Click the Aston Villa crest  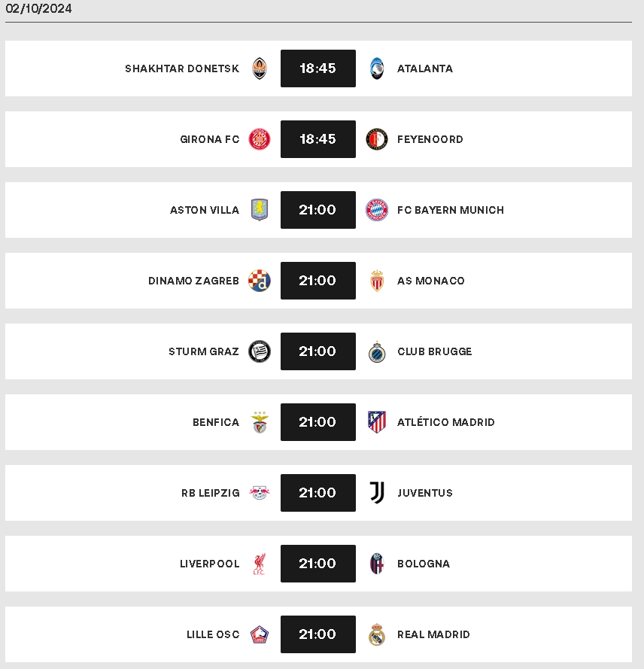[x=260, y=210]
